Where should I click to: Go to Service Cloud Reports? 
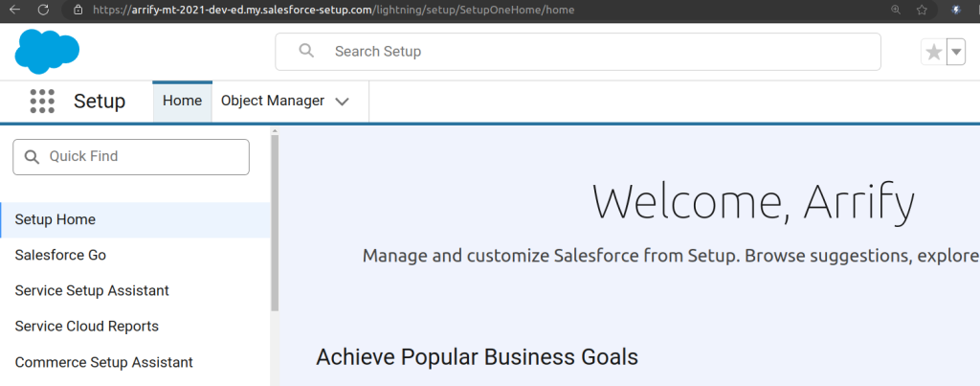87,326
